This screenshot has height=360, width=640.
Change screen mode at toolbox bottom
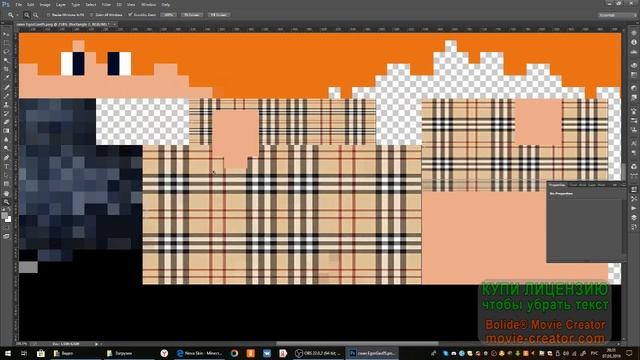(6, 236)
